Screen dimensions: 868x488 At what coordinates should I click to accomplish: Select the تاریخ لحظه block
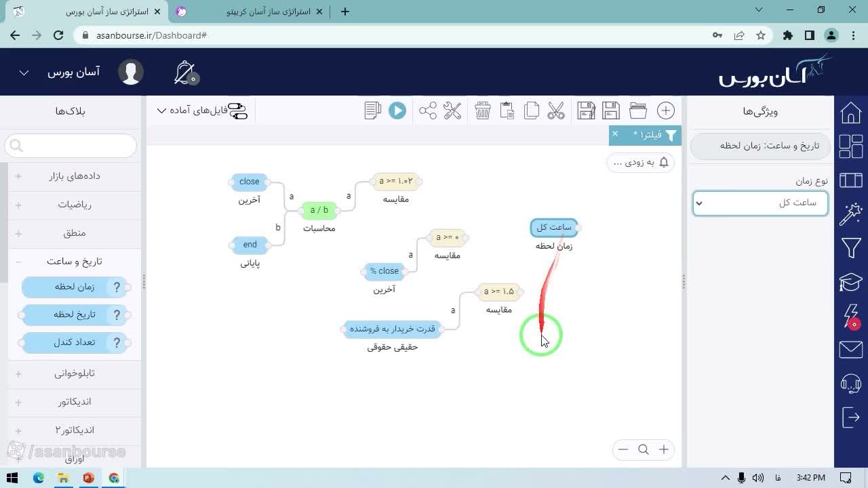[x=75, y=314]
